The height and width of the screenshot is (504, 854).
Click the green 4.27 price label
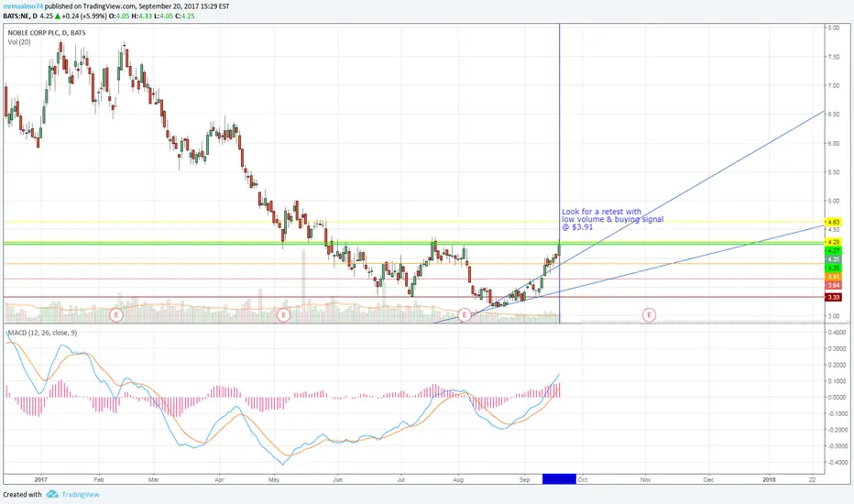pyautogui.click(x=833, y=250)
